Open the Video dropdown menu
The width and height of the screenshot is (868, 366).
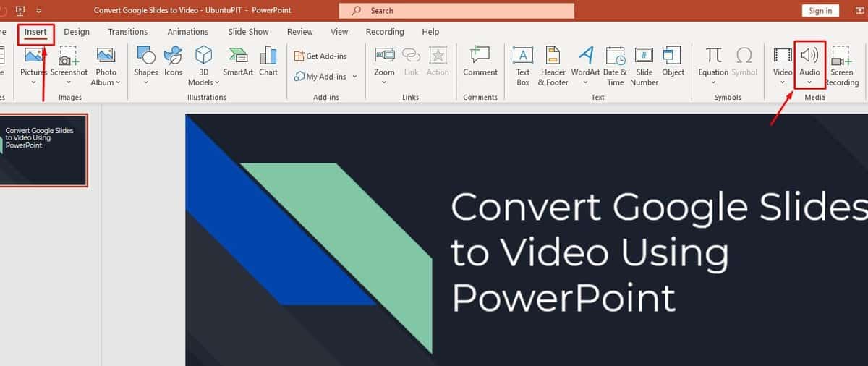click(x=783, y=82)
